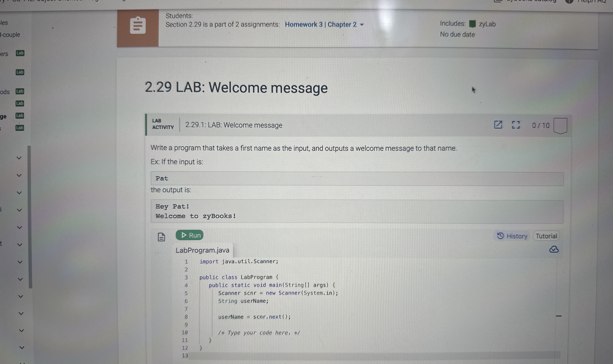Click on code line 10 comment
The image size is (613, 364).
(259, 333)
